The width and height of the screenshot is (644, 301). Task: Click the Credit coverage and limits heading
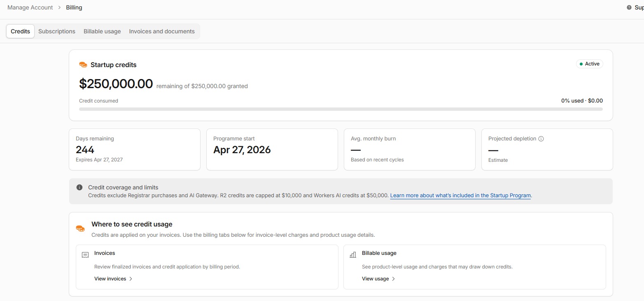[123, 187]
